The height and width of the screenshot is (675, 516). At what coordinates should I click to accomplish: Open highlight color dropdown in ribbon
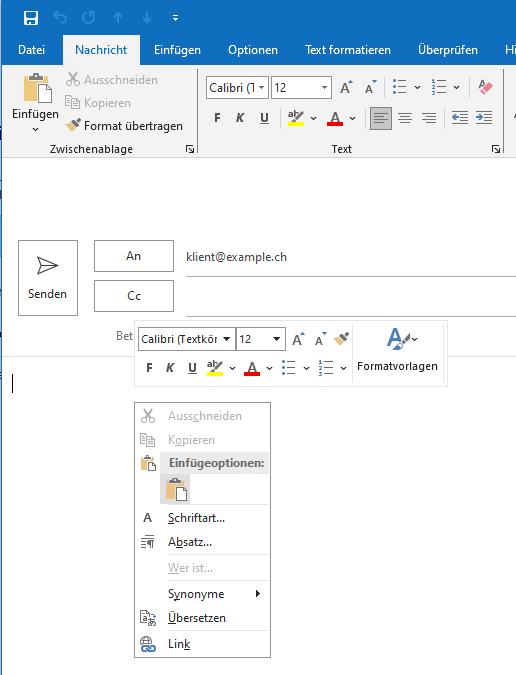[x=313, y=118]
